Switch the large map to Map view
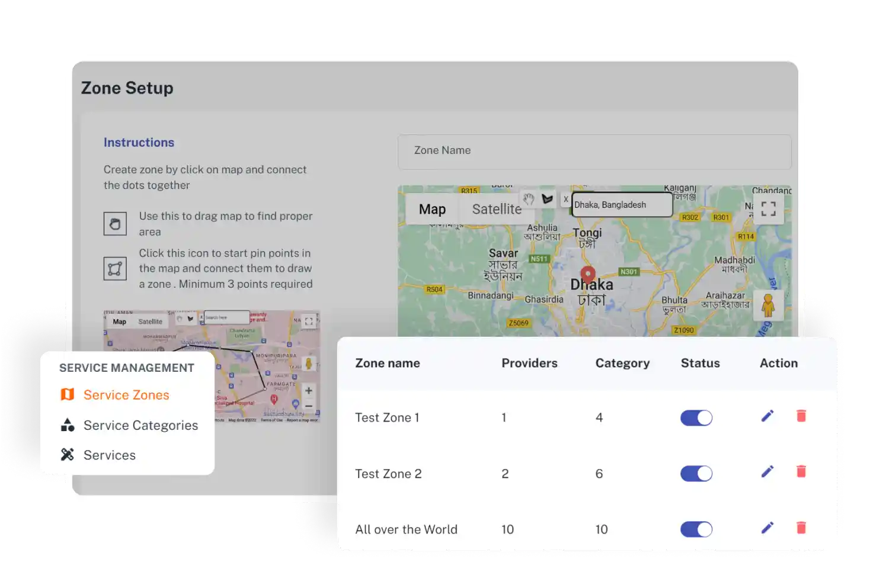Viewport: 870px width, 588px height. pos(432,209)
